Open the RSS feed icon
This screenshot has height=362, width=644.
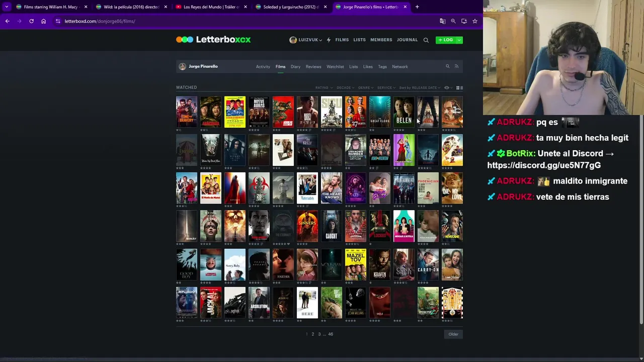click(x=456, y=66)
